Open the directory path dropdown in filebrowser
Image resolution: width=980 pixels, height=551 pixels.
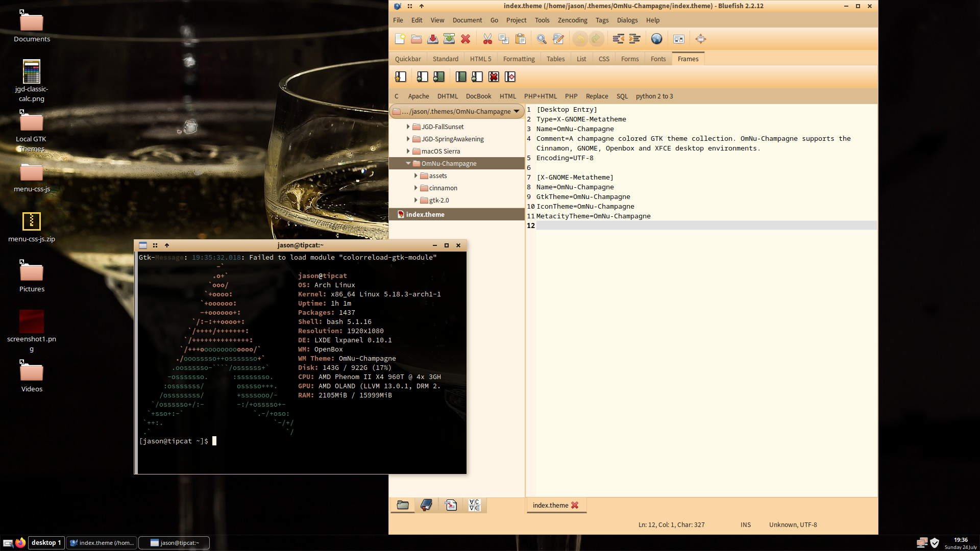[x=457, y=111]
